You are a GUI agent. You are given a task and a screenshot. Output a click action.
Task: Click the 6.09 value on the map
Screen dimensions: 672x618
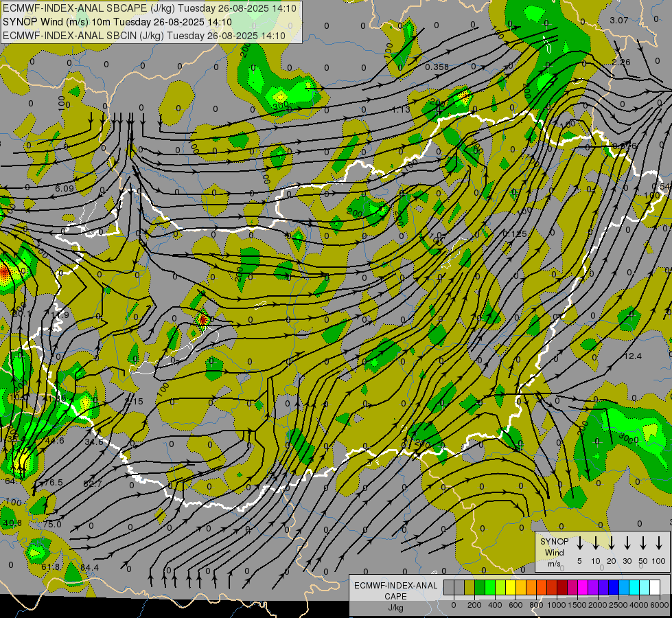coord(65,188)
